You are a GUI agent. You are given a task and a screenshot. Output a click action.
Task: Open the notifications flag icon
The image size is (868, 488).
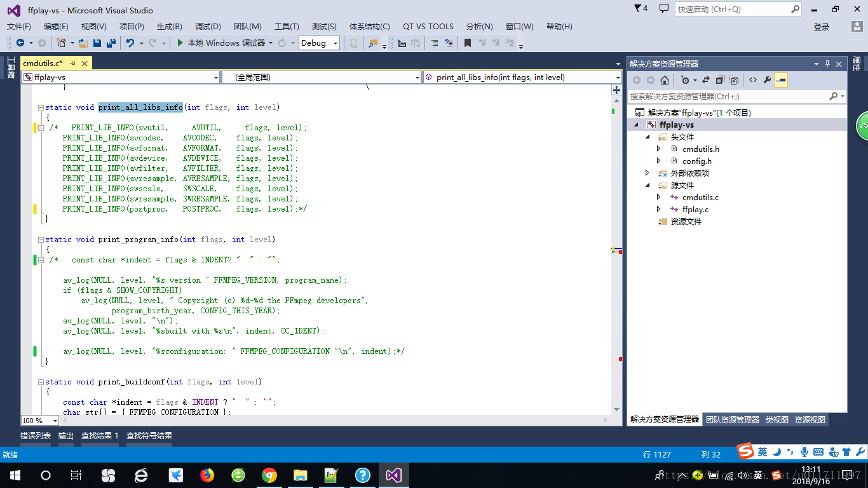coord(641,9)
